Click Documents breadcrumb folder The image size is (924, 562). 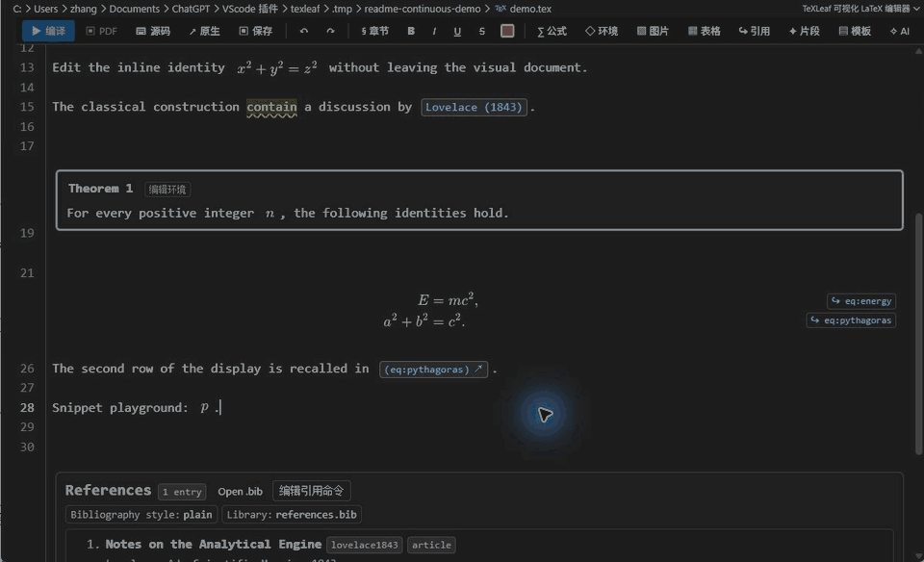point(135,9)
